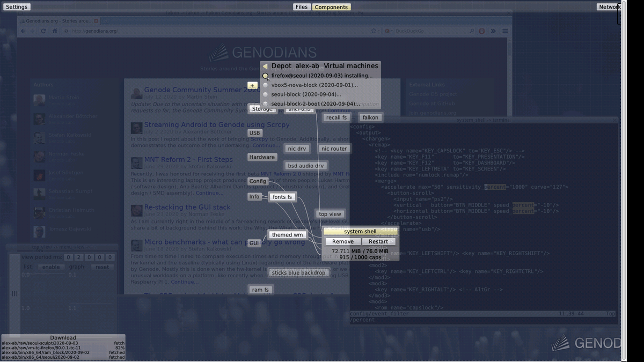
Task: Open the MNT Reform 2 - First Steps article
Action: click(188, 160)
